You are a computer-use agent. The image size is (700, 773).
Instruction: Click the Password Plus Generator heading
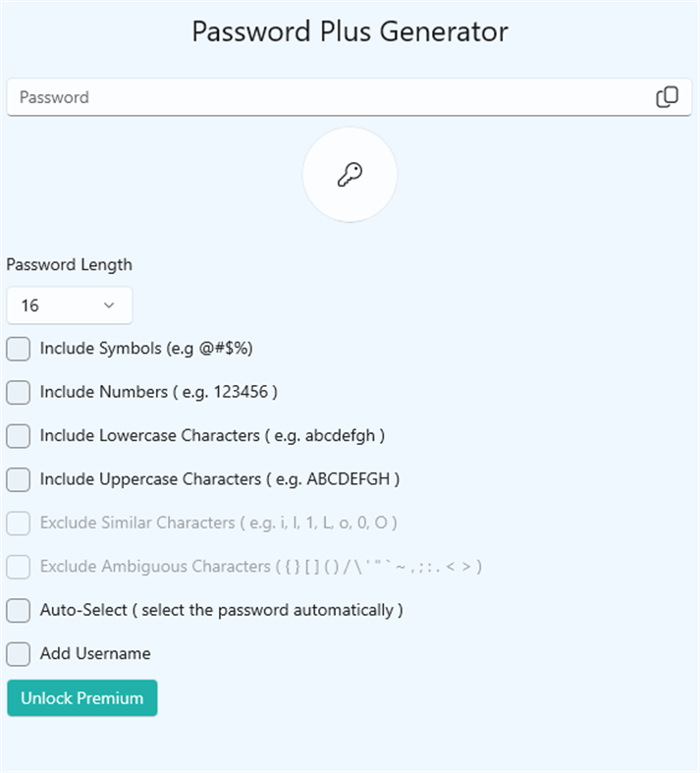coord(350,31)
